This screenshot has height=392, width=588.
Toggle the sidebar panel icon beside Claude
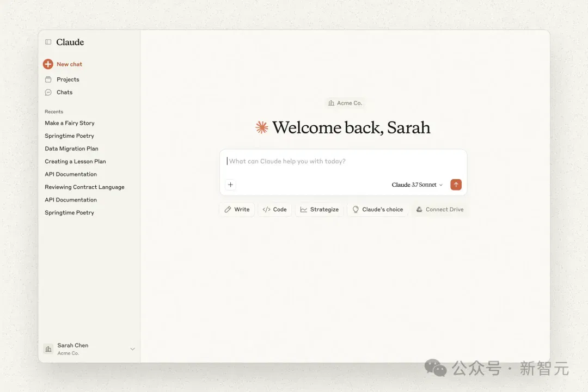coord(48,42)
